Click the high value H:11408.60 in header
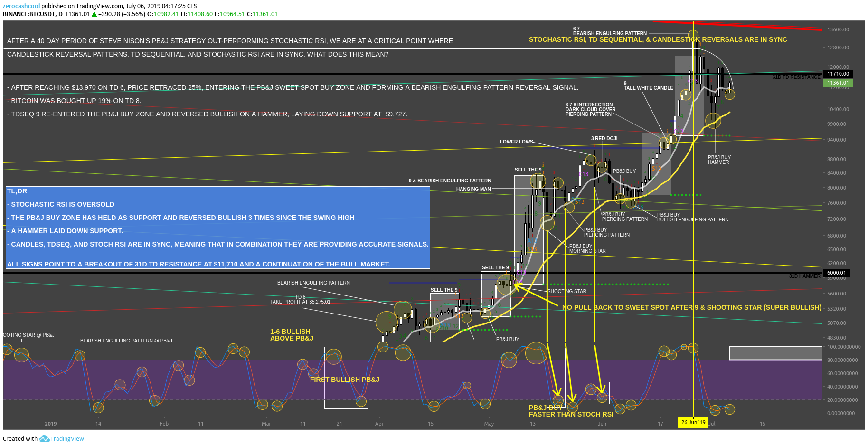 point(197,14)
